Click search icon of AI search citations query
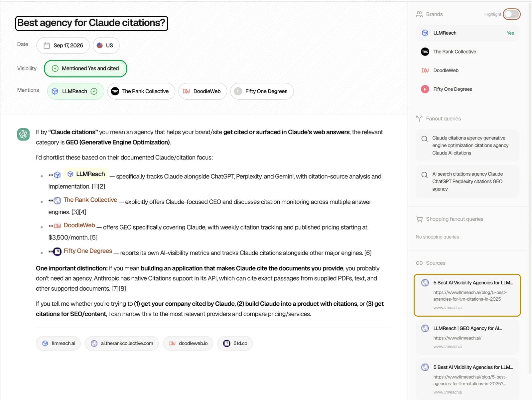 [425, 175]
